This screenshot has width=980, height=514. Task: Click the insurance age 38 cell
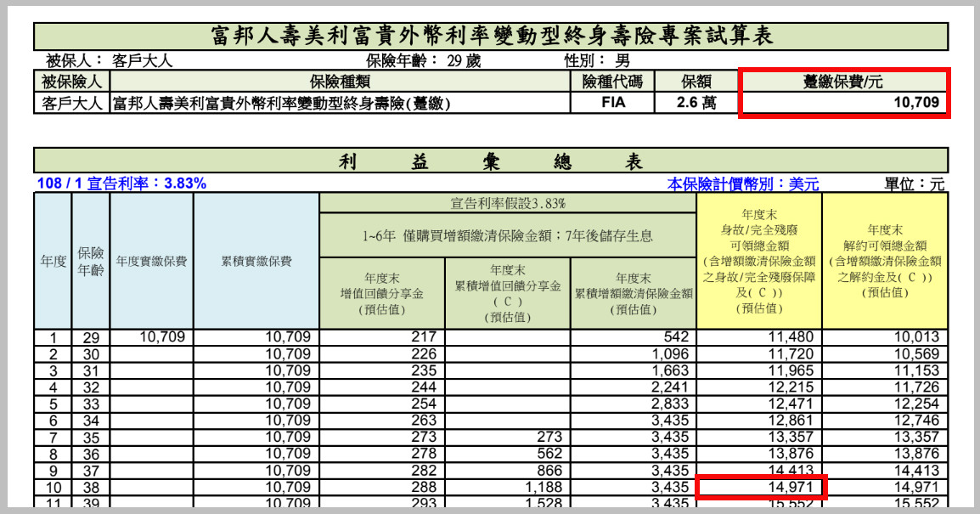pyautogui.click(x=91, y=487)
